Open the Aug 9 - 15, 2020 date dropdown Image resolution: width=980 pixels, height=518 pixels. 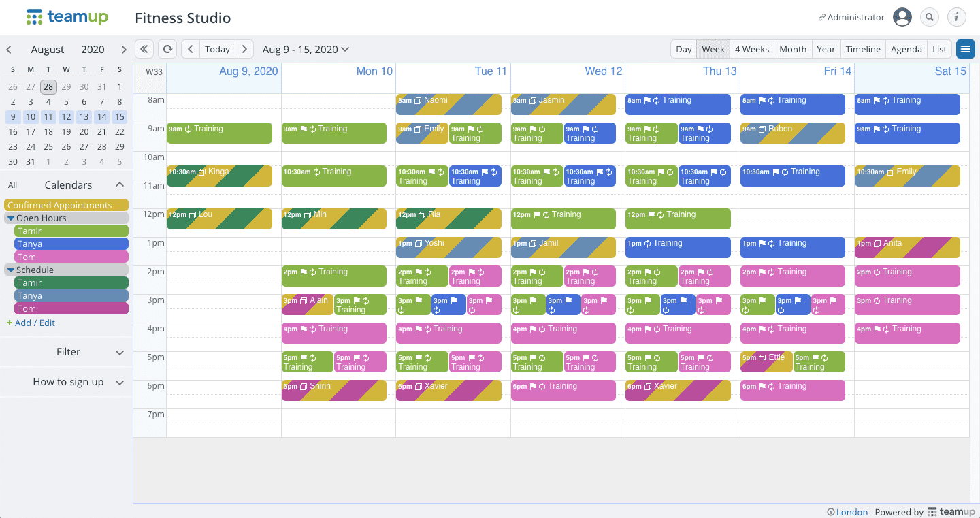[306, 49]
